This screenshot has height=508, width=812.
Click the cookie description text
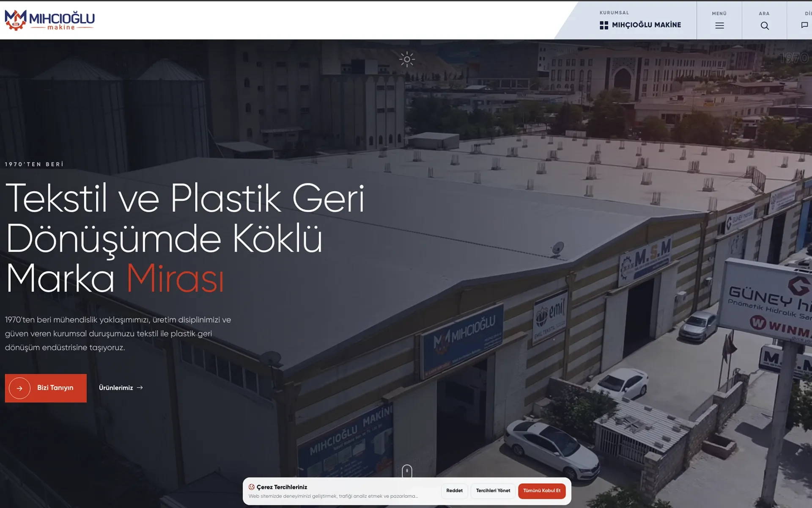tap(333, 496)
